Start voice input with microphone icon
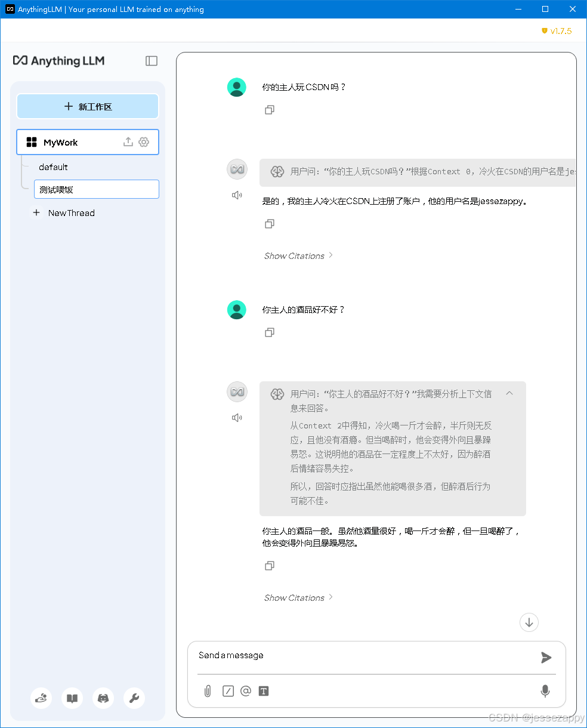This screenshot has width=587, height=728. [545, 691]
